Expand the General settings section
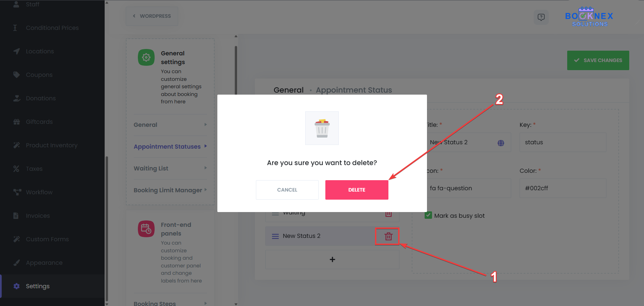This screenshot has height=306, width=644. click(170, 125)
